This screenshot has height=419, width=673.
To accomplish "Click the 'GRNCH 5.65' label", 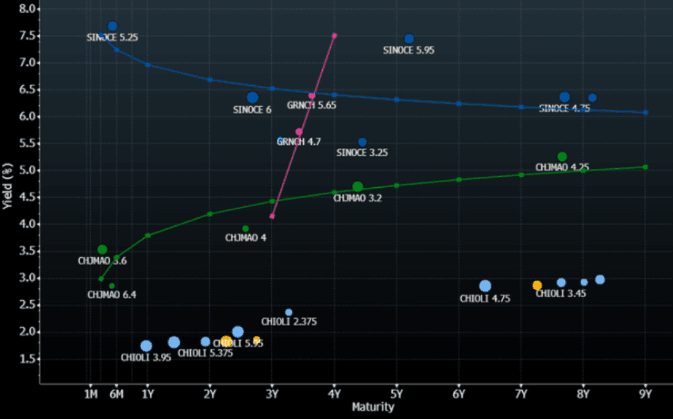I will point(312,105).
